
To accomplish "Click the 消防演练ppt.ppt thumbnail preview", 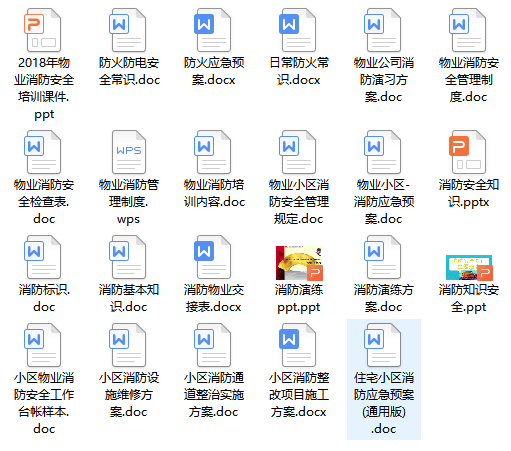I will [299, 263].
